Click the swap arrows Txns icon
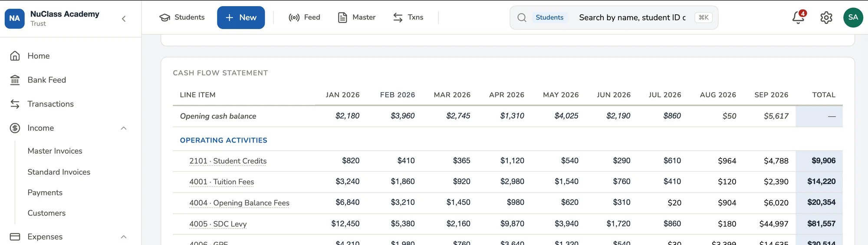The height and width of the screenshot is (245, 868). pos(398,17)
